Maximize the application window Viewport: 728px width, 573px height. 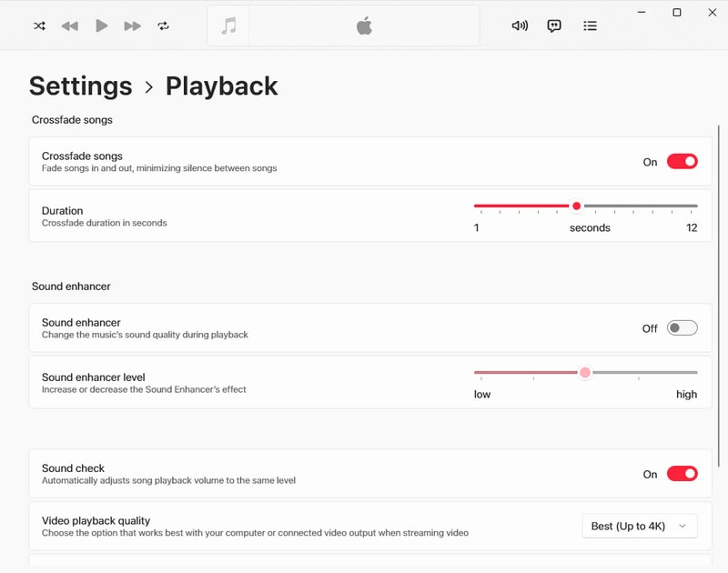(677, 13)
